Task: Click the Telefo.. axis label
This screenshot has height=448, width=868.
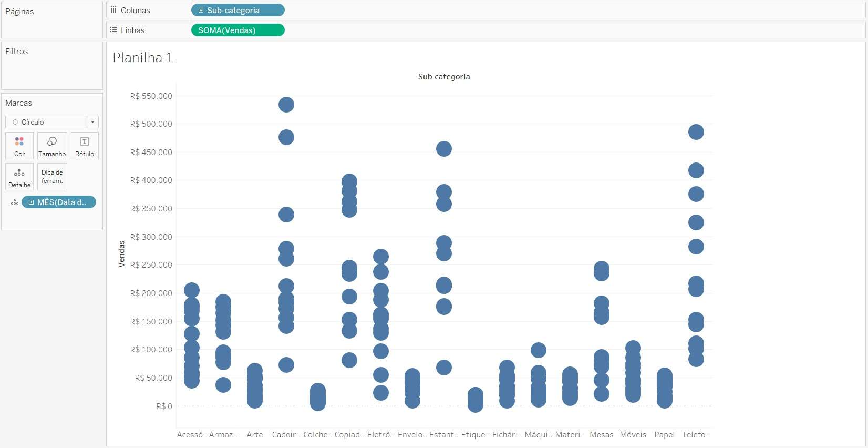Action: pos(696,435)
